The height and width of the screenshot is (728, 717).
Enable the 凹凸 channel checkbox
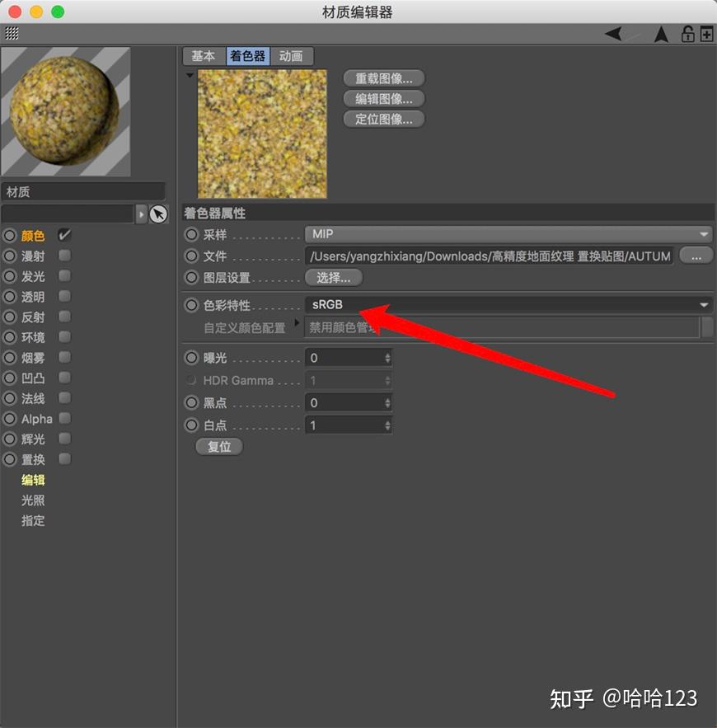tap(64, 378)
